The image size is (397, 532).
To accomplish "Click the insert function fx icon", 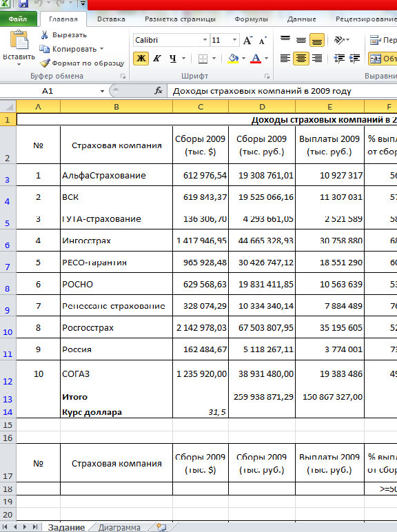I will coord(159,90).
